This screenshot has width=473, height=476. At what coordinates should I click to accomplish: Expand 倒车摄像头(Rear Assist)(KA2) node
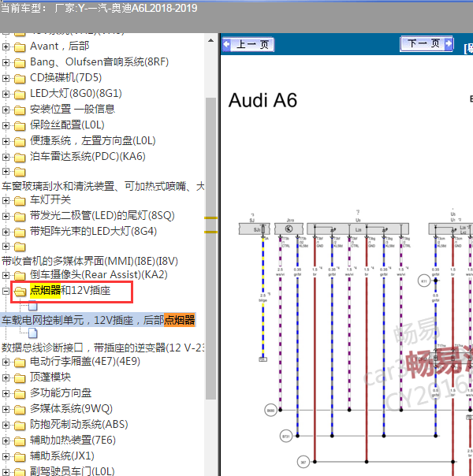6,275
